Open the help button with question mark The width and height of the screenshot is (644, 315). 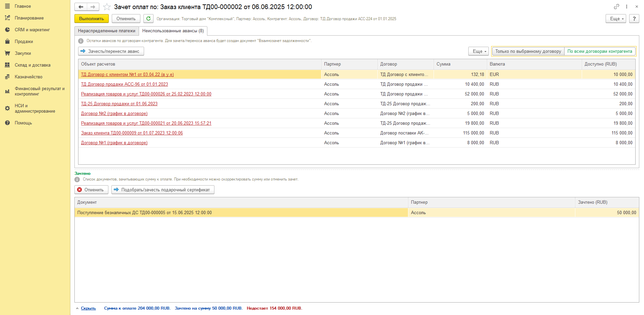(x=634, y=19)
